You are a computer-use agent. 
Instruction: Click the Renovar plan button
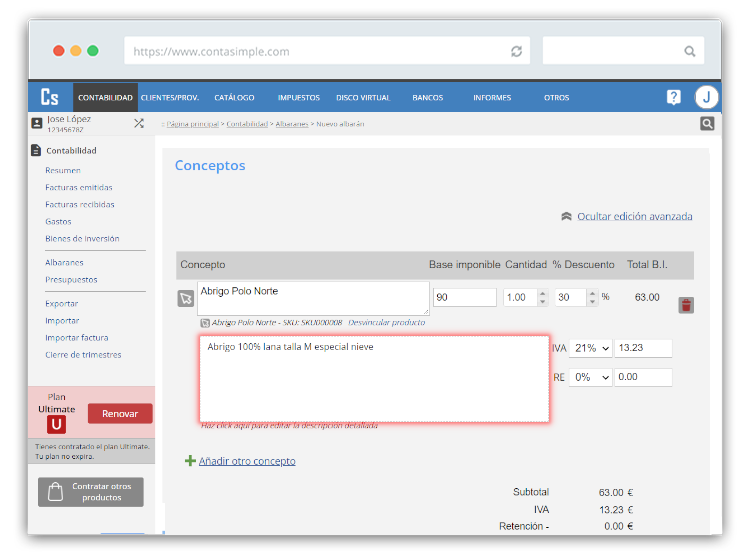pos(120,414)
